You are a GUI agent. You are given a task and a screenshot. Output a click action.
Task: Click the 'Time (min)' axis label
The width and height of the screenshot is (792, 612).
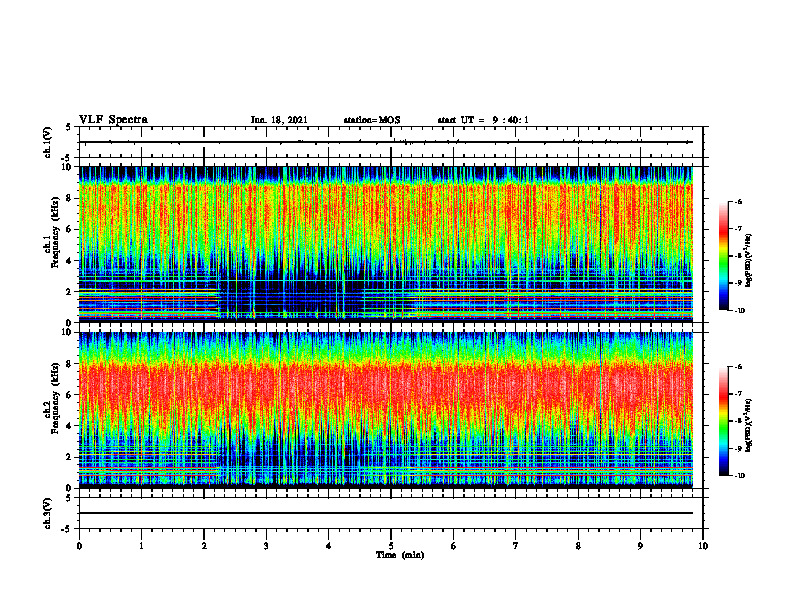pyautogui.click(x=400, y=555)
